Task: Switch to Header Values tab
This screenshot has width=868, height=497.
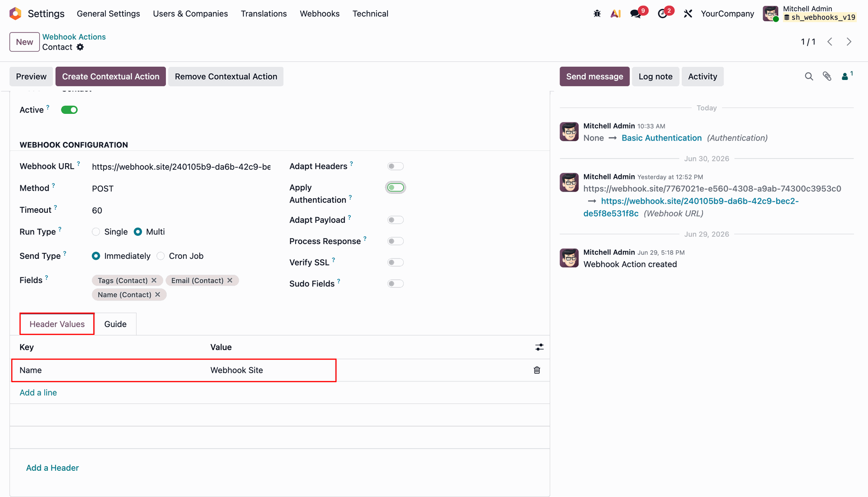Action: (x=57, y=324)
